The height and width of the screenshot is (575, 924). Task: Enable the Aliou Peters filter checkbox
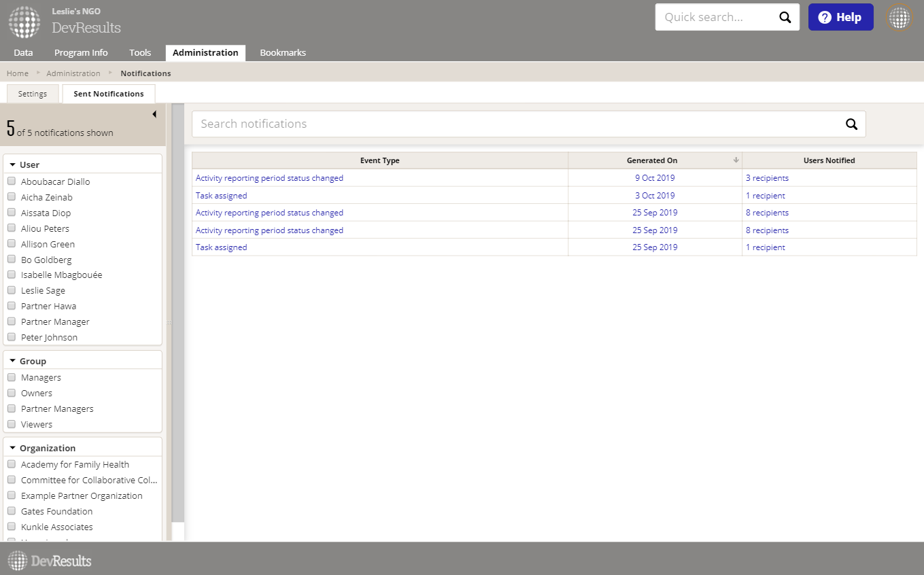(x=12, y=228)
